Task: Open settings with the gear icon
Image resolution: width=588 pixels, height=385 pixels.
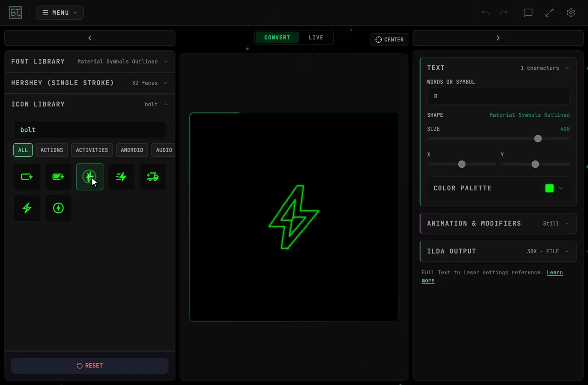Action: point(571,13)
